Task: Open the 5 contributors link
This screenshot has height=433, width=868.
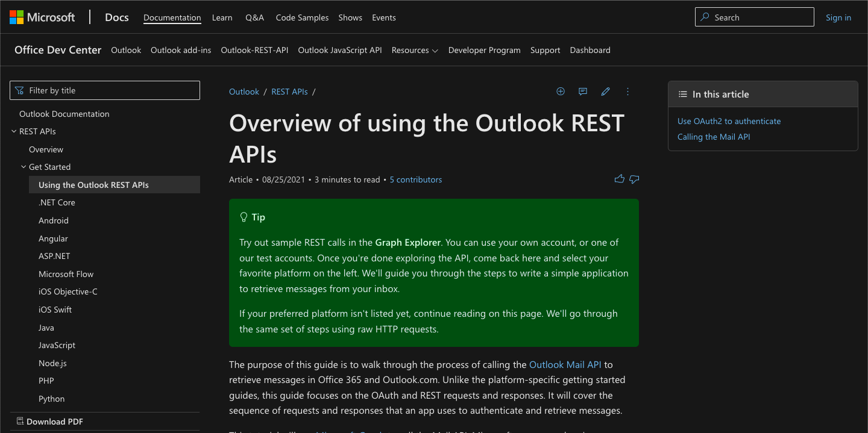Action: pos(416,179)
